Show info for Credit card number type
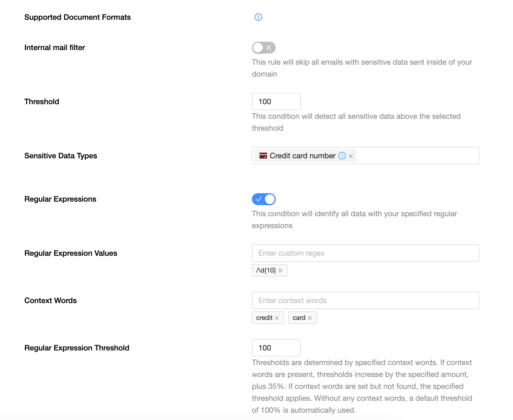The image size is (513, 420). coord(342,156)
